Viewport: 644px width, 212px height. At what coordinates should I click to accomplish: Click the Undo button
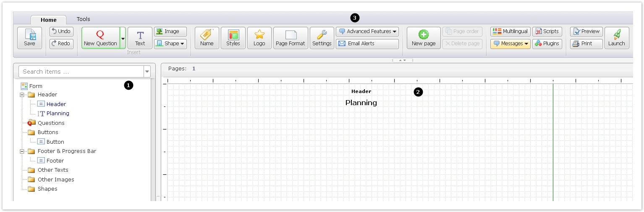61,31
